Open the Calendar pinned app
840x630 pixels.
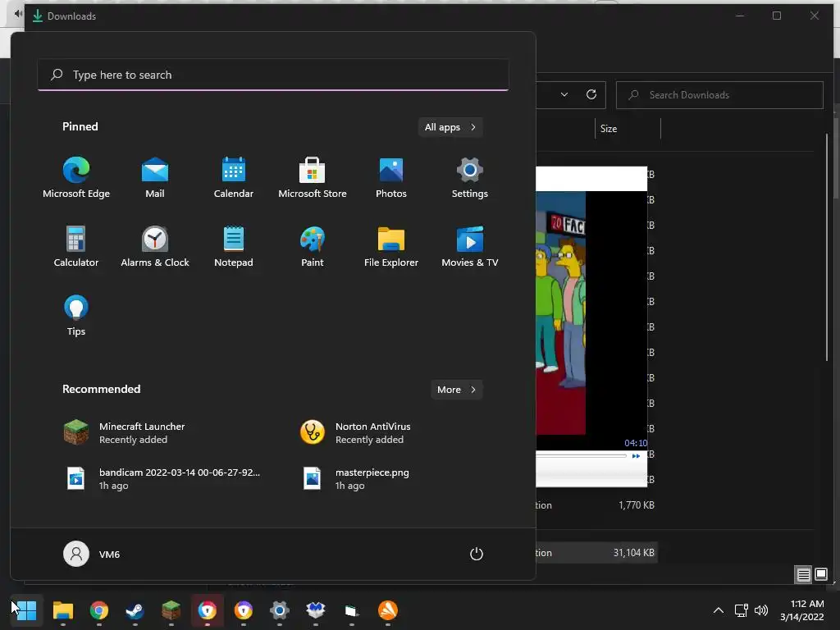234,178
